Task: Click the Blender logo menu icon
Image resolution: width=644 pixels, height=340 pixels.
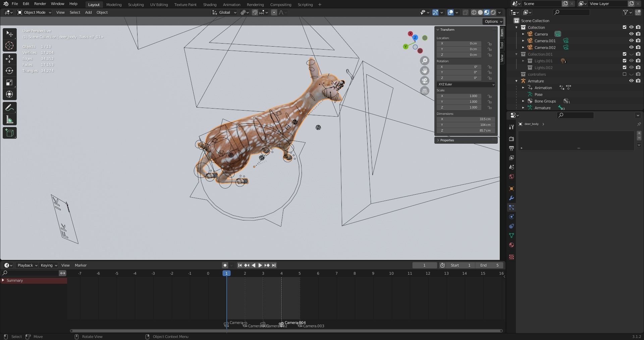Action: (x=6, y=4)
